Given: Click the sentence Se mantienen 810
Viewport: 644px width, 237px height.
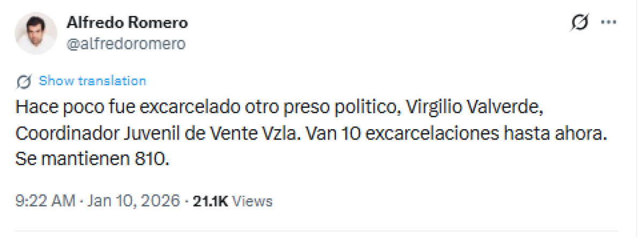Looking at the screenshot, I should coord(92,159).
